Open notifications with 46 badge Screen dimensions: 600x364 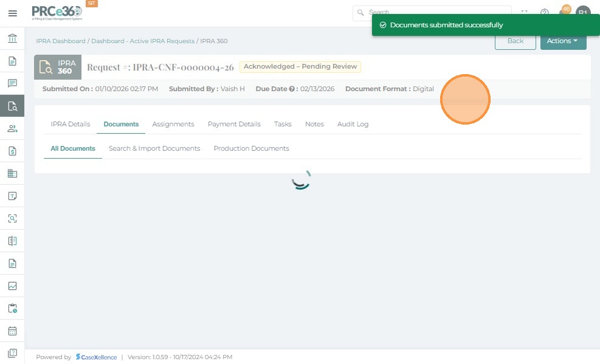pos(565,10)
